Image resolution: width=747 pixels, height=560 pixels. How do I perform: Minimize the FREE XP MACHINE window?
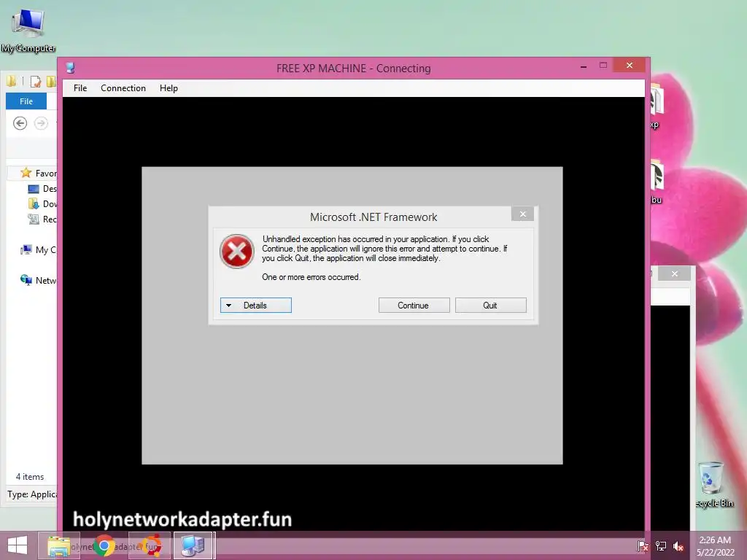tap(583, 66)
